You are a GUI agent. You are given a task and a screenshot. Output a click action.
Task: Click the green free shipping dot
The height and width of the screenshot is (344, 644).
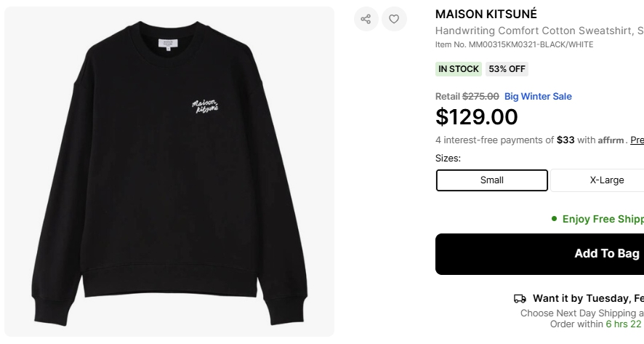[554, 219]
